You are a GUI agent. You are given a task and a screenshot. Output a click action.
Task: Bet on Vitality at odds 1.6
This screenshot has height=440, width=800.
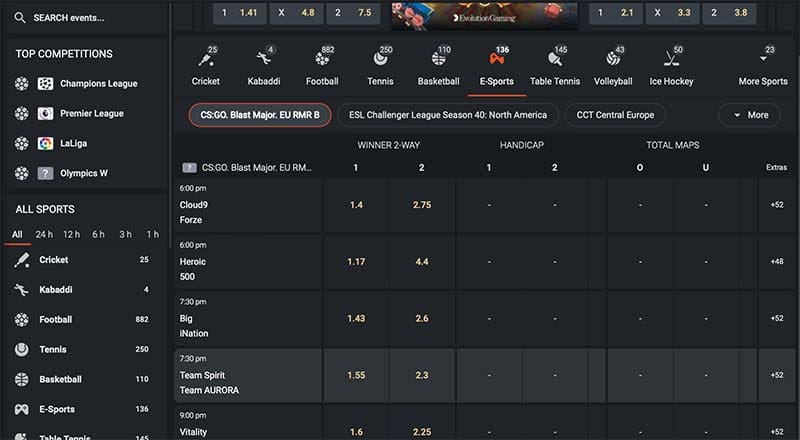tap(356, 432)
